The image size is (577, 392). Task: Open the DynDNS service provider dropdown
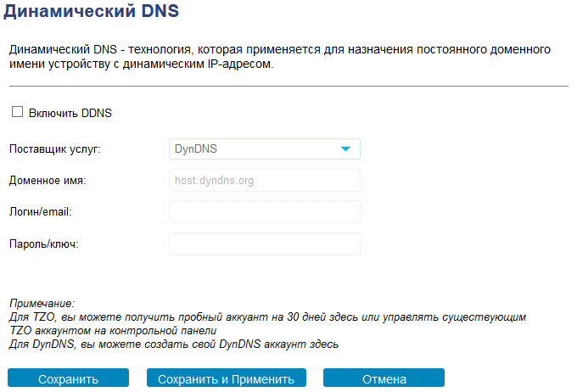click(264, 149)
